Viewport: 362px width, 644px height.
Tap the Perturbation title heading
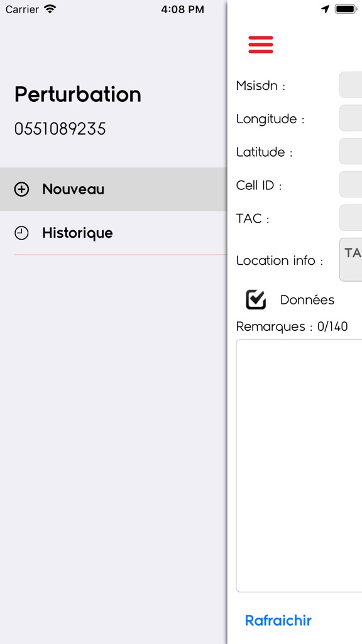(x=78, y=95)
